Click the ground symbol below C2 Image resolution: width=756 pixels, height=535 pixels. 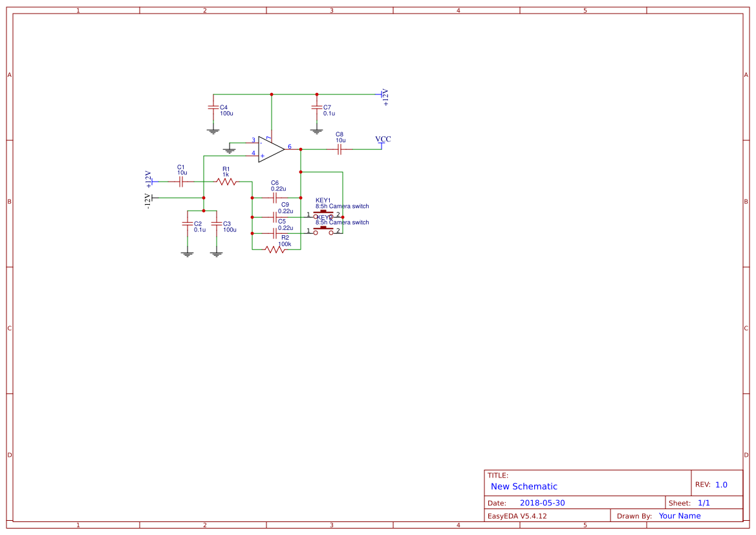(x=186, y=255)
